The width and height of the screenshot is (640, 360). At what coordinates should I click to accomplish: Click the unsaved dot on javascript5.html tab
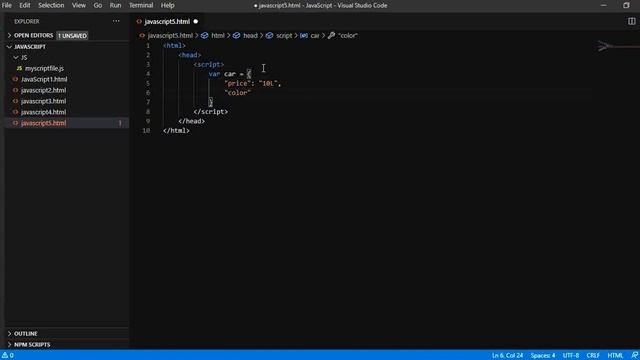click(x=196, y=21)
